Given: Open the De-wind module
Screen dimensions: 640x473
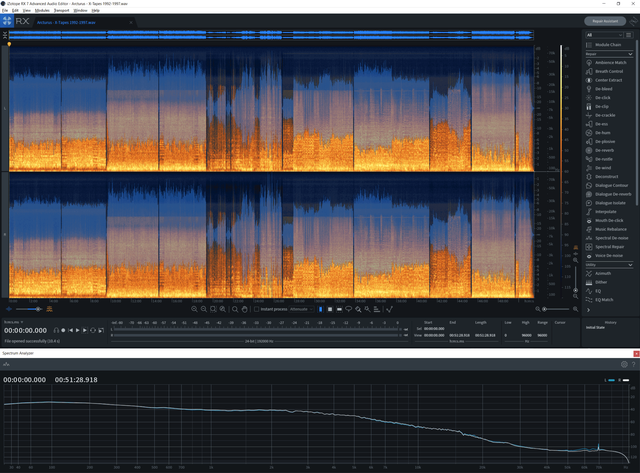Looking at the screenshot, I should pos(598,168).
